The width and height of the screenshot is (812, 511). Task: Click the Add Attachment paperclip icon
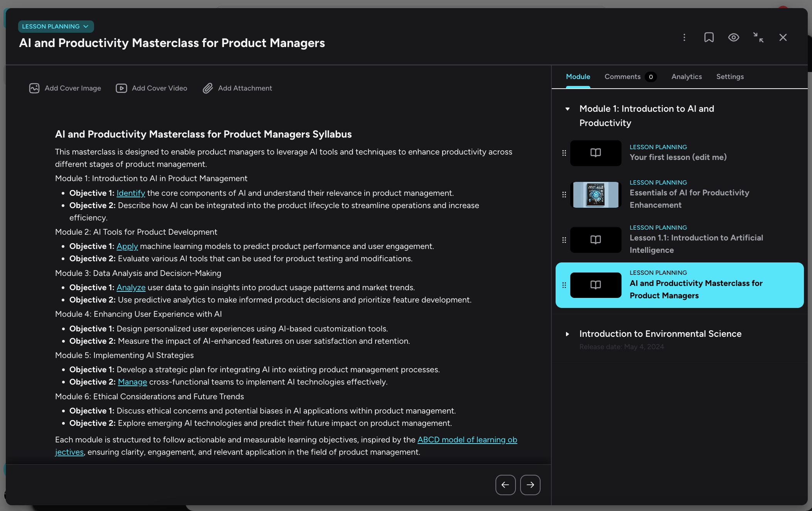tap(208, 88)
